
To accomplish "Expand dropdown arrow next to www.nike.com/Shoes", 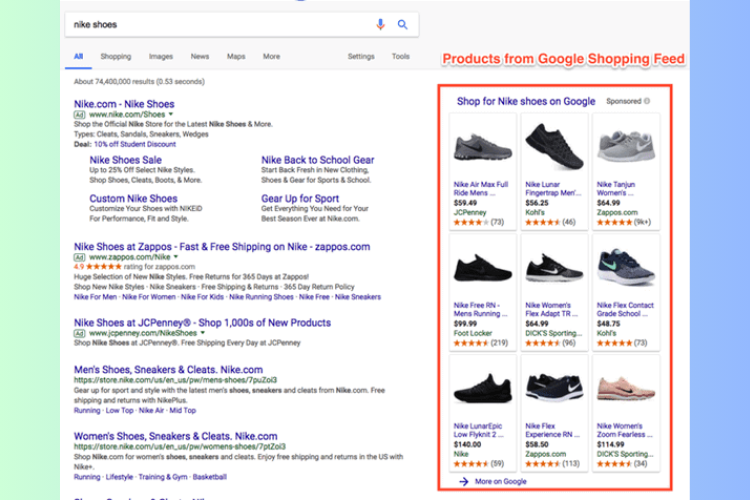I will [x=171, y=114].
